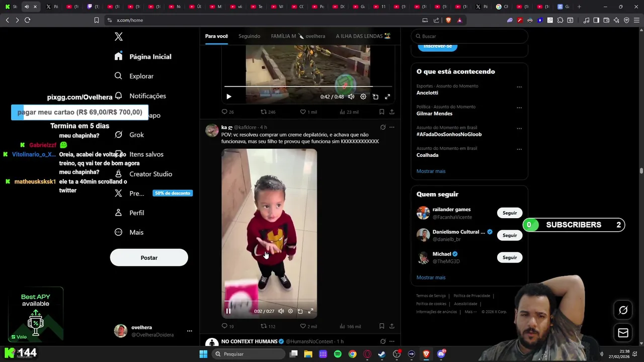Viewport: 644px width, 362px height.
Task: Click Brave Shields lion icon in address bar
Action: pyautogui.click(x=448, y=20)
